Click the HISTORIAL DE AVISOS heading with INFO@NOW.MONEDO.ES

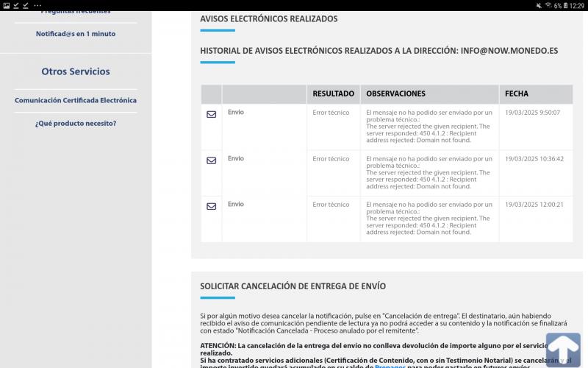(379, 51)
